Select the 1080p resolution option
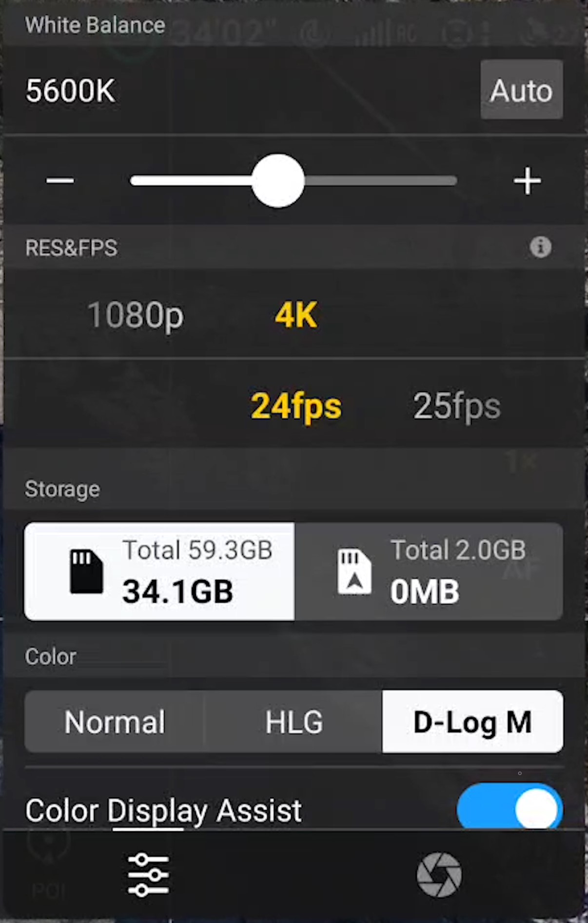The height and width of the screenshot is (923, 588). coord(136,315)
